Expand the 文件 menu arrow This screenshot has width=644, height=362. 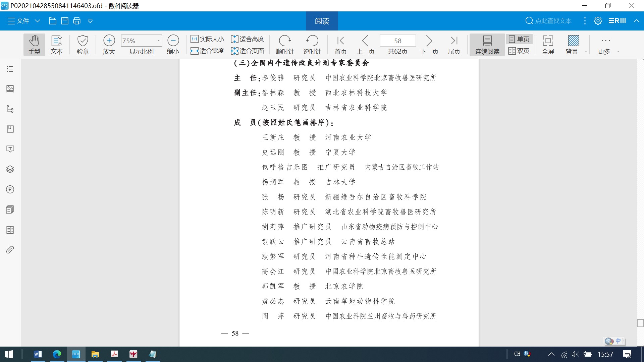pos(38,21)
